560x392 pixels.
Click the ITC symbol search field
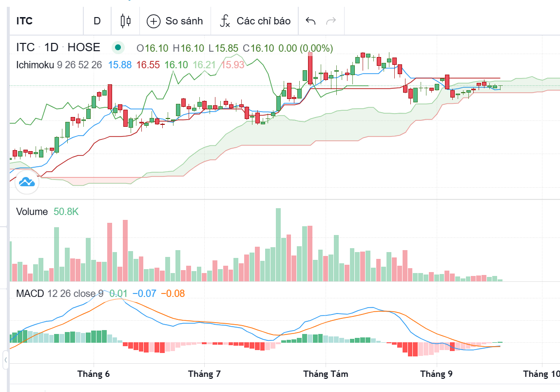(x=46, y=21)
